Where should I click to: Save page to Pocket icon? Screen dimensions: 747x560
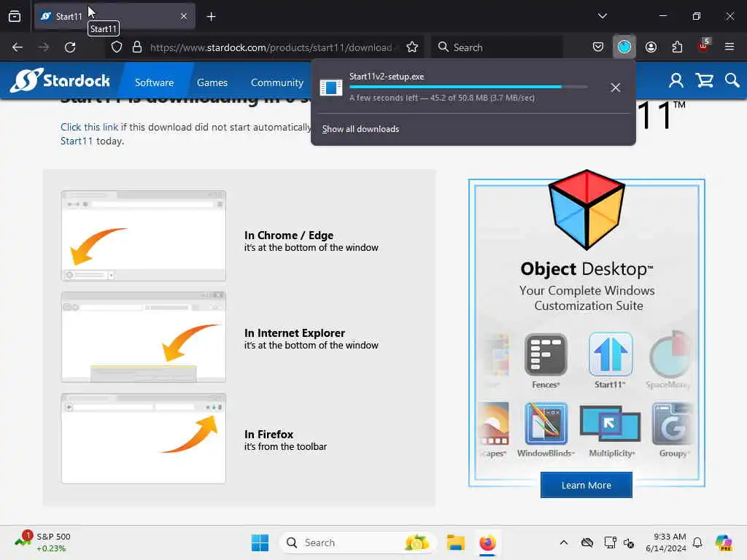tap(598, 47)
